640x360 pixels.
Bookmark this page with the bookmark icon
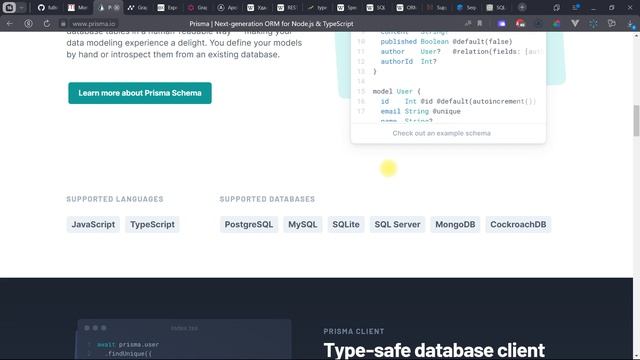pos(480,24)
